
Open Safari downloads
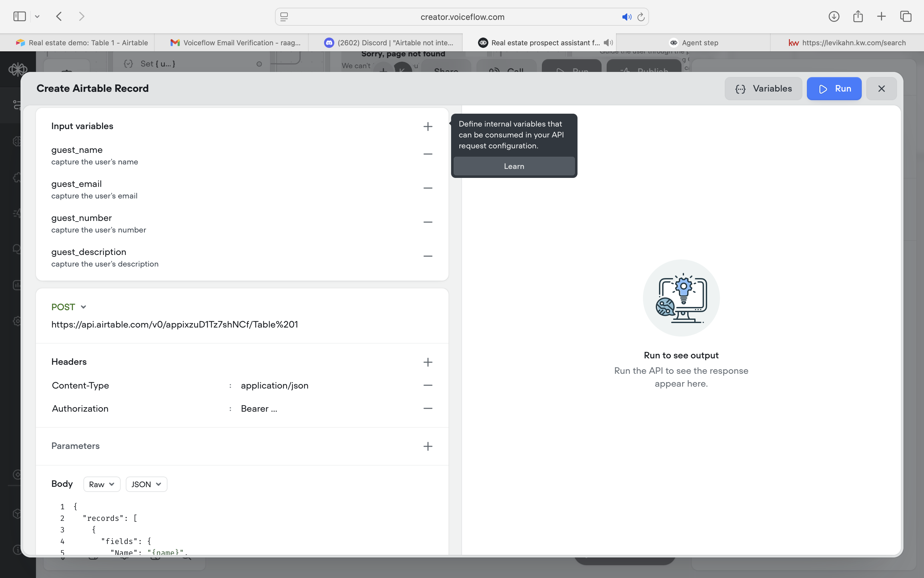coord(834,16)
